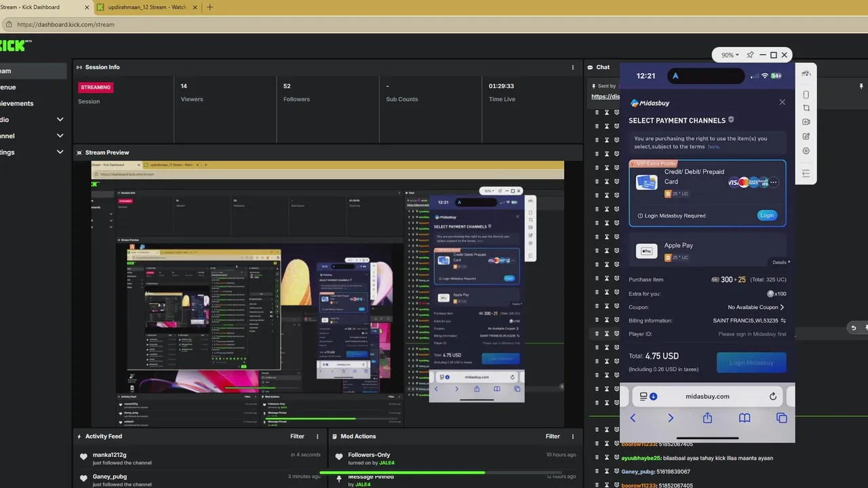Click the Kick logo
Screen dimensions: 868x488
(x=16, y=45)
